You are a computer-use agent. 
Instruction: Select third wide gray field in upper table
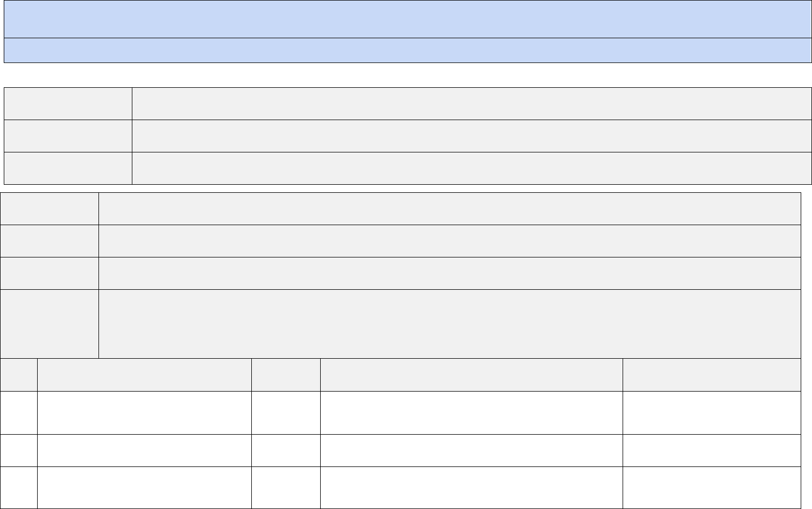pos(471,168)
